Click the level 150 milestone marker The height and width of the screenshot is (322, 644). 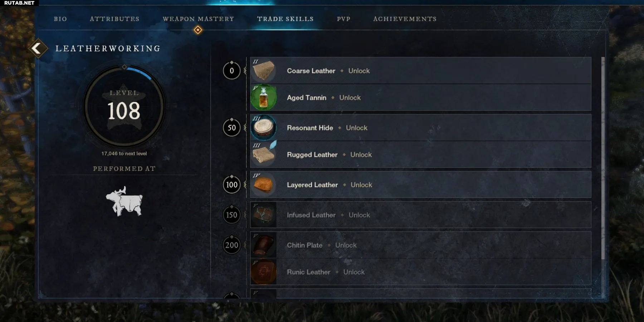click(x=232, y=215)
